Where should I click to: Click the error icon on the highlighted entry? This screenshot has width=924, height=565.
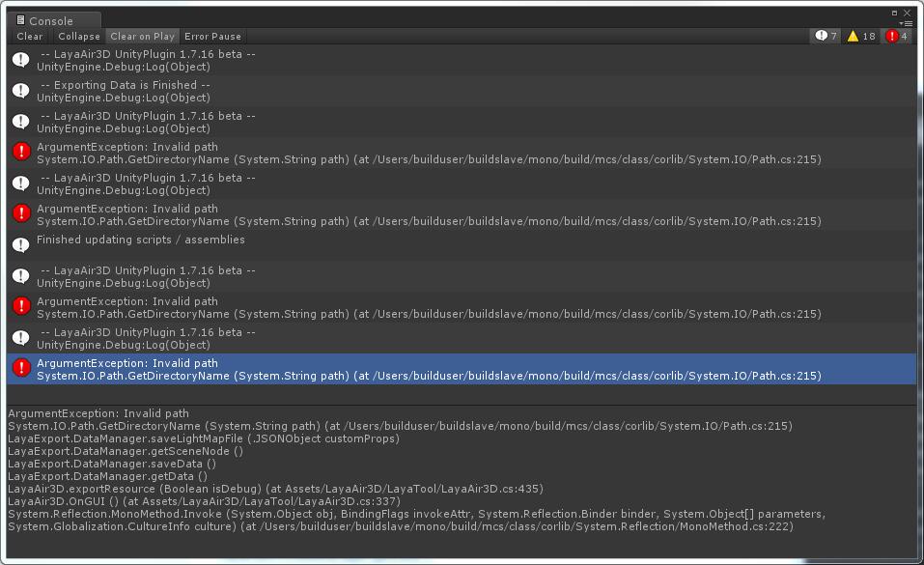coord(21,369)
